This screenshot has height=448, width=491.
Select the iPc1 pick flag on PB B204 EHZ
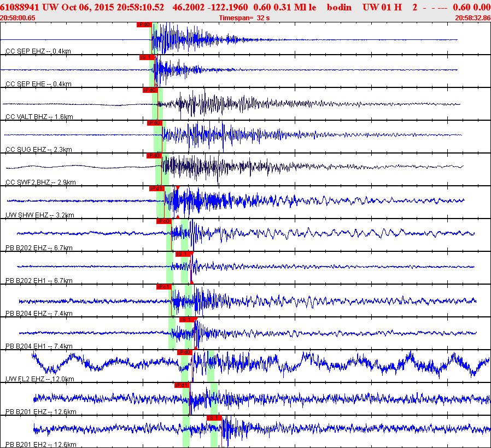coord(163,287)
